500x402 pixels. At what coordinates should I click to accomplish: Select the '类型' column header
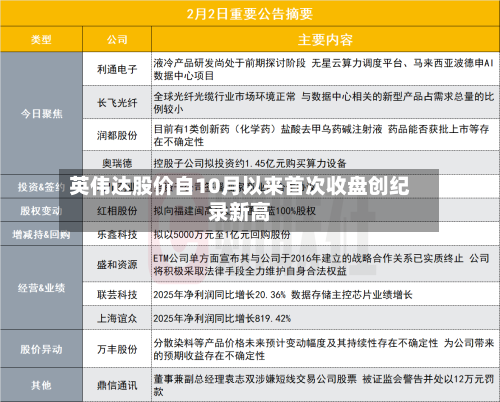point(41,40)
